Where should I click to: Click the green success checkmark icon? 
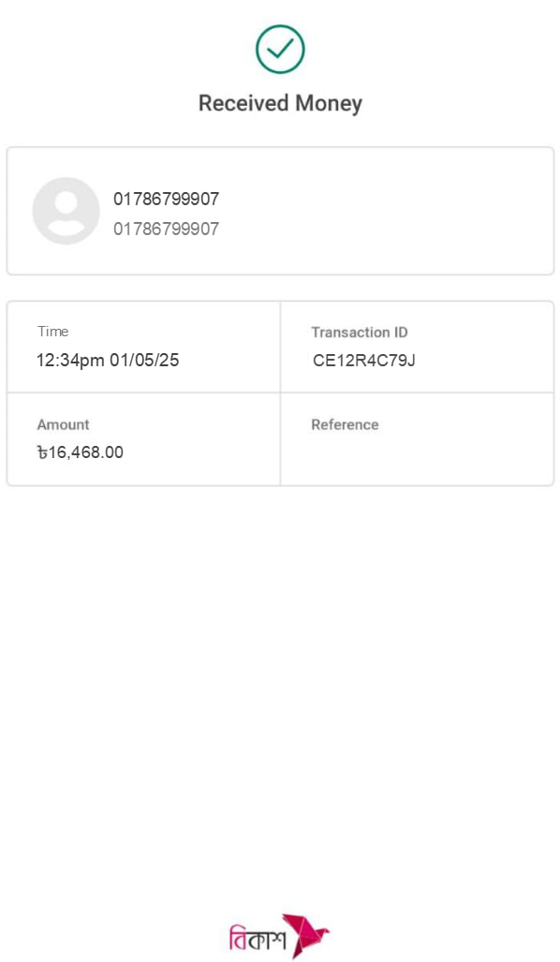pyautogui.click(x=280, y=49)
